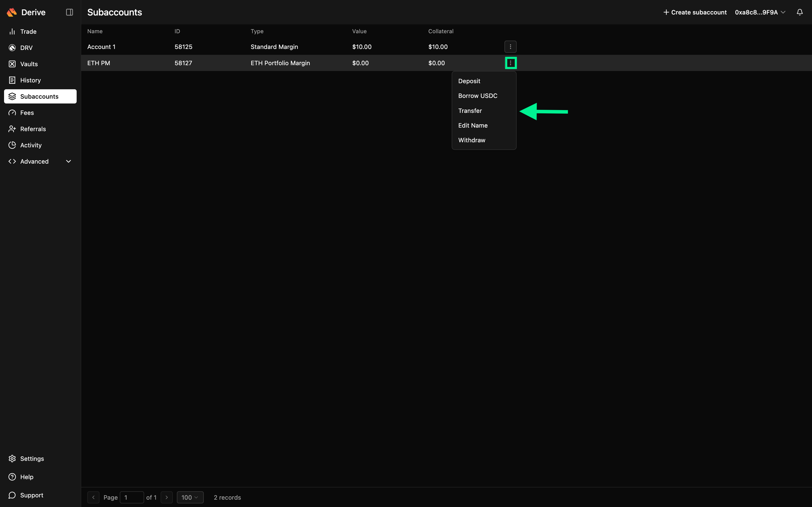Select the Withdraw menu option
Image resolution: width=812 pixels, height=507 pixels.
pyautogui.click(x=471, y=140)
